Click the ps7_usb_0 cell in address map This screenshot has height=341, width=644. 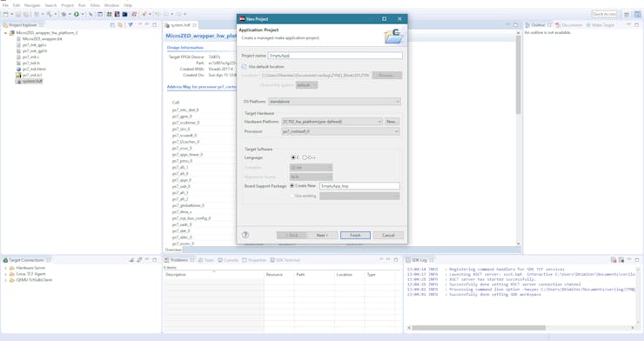point(181,186)
